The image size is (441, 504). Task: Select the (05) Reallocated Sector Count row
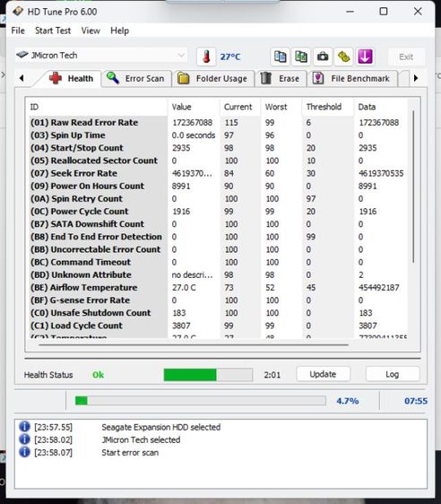coord(219,161)
